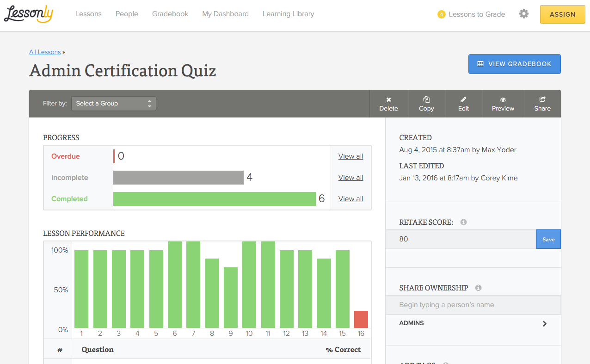Click the Preview eye icon

point(503,99)
